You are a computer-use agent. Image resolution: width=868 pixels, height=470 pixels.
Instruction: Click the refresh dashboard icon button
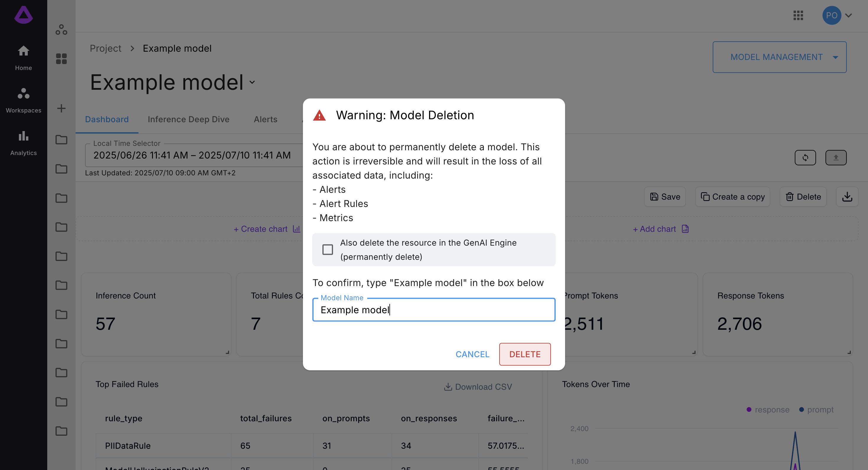[x=805, y=157]
